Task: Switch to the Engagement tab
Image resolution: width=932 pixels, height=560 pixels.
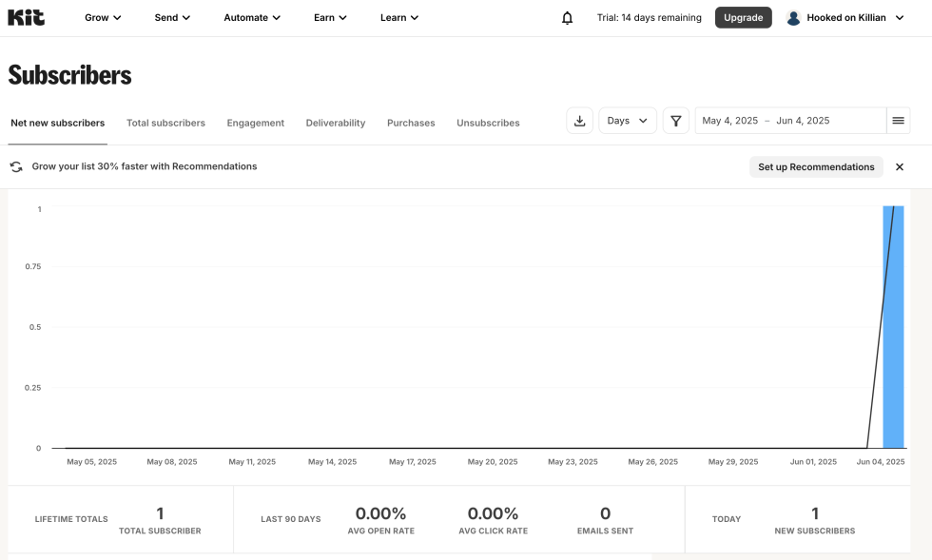Action: point(256,123)
